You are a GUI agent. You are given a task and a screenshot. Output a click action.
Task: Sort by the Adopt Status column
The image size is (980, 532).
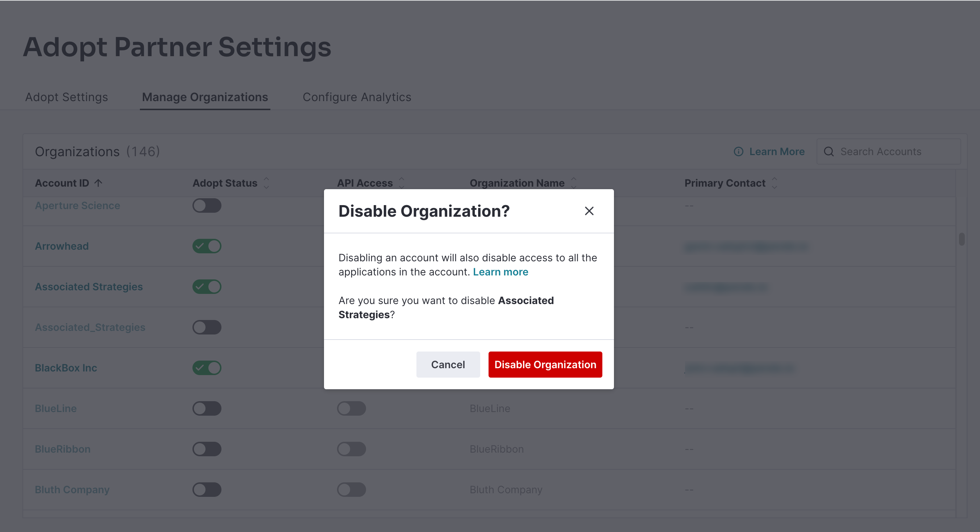pyautogui.click(x=266, y=183)
